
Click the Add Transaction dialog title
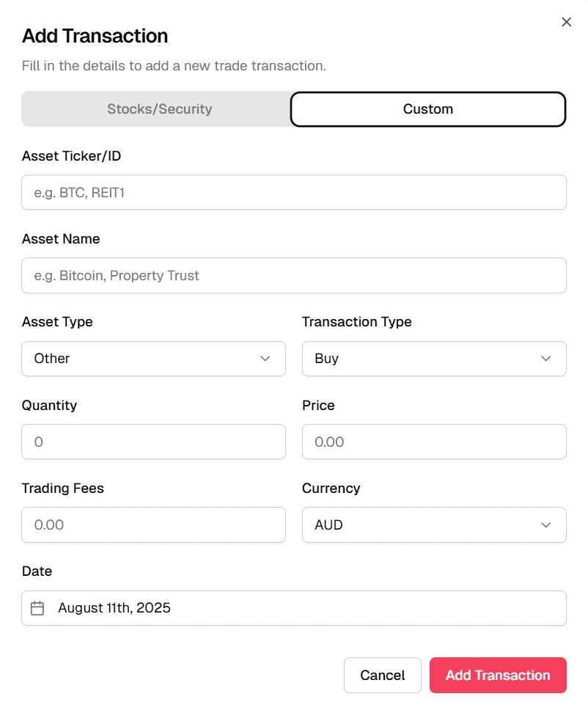coord(95,36)
